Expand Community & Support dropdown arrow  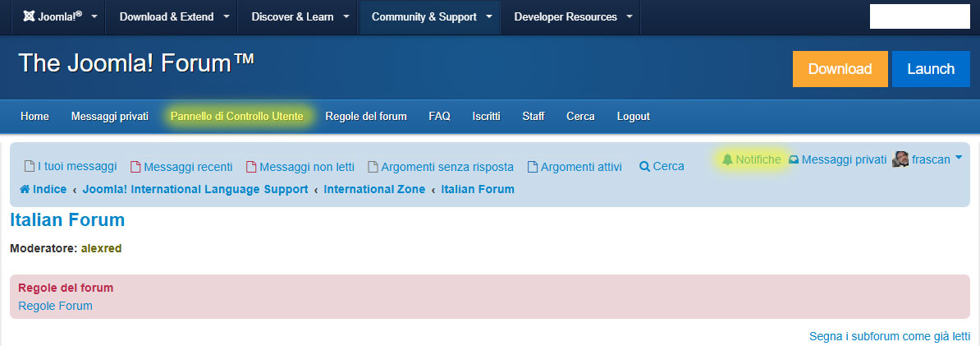click(488, 17)
